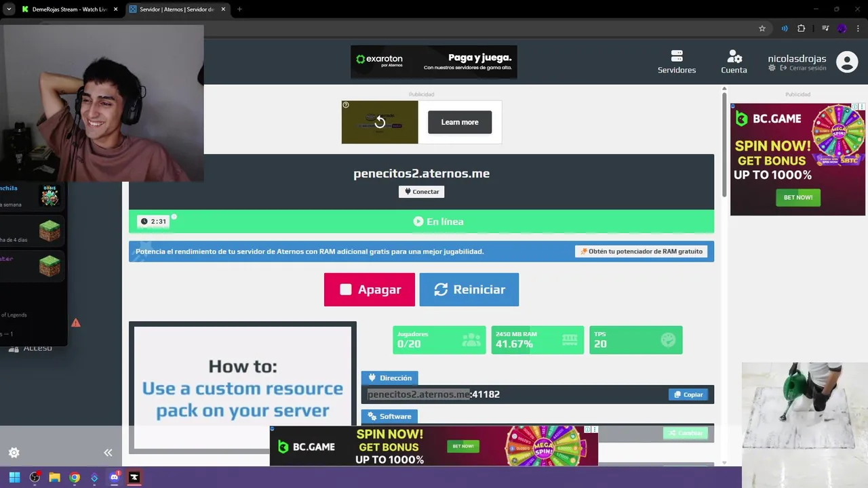This screenshot has height=488, width=868.
Task: Open the sidebar settings gear icon
Action: pyautogui.click(x=14, y=453)
